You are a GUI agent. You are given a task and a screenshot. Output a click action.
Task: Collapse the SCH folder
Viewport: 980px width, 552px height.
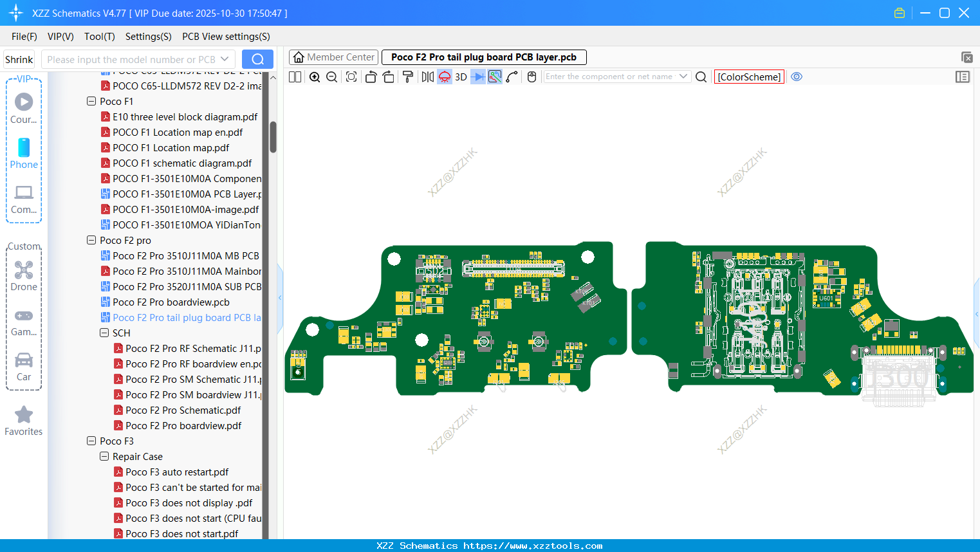(x=104, y=333)
